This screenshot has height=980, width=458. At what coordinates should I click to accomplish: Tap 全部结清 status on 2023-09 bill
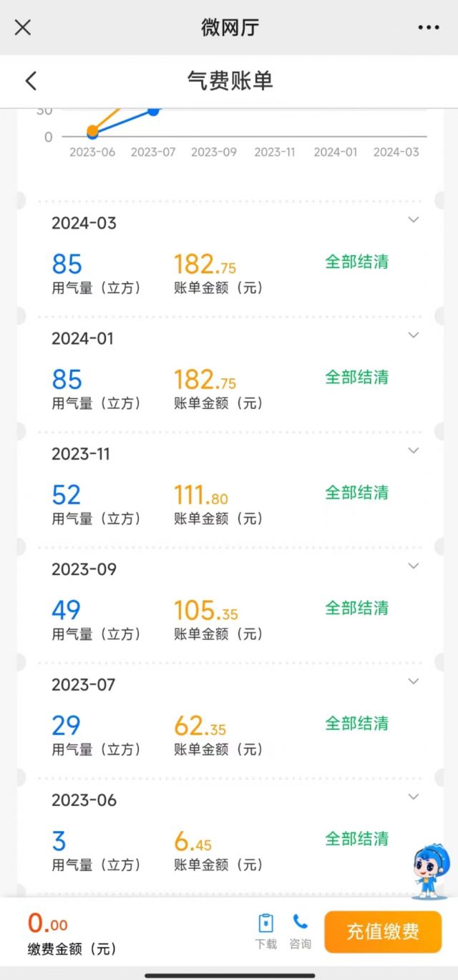[356, 608]
